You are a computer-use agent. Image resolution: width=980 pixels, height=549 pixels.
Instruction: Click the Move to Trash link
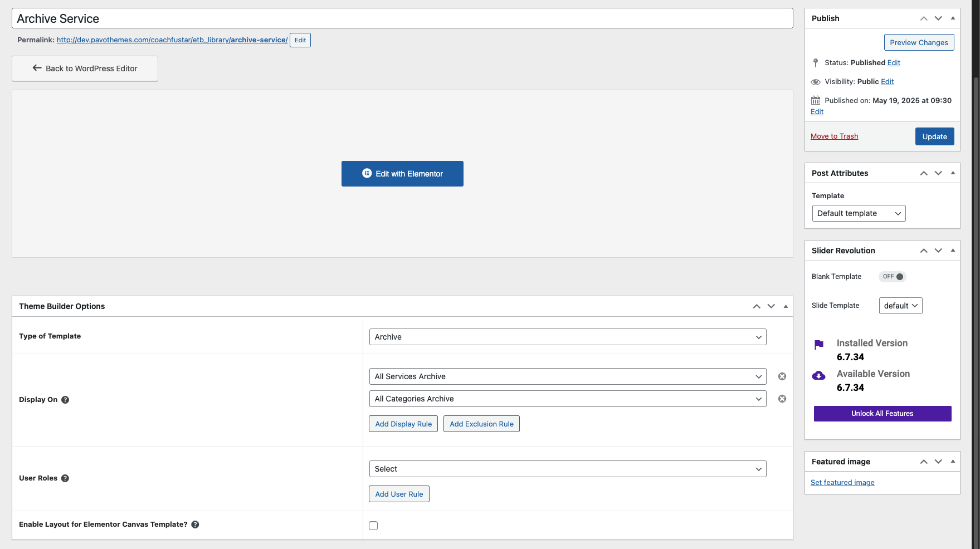[834, 136]
